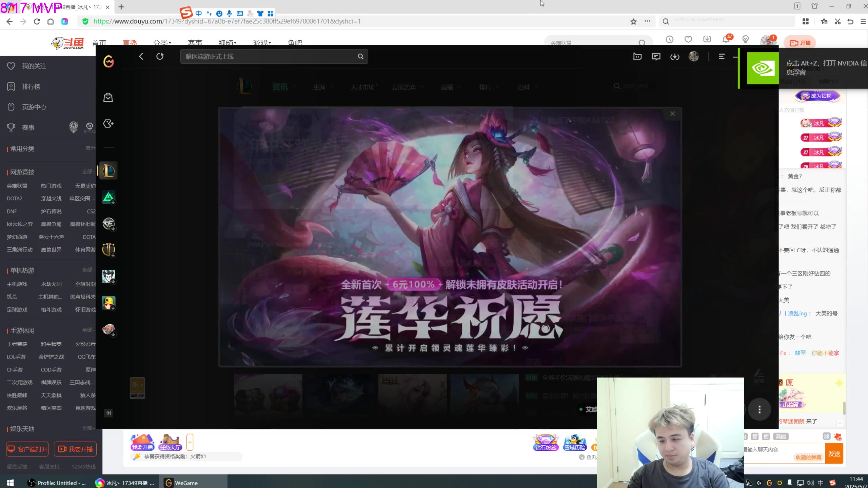Expand 常用分类 with 展开
The image size is (868, 488).
[x=90, y=148]
